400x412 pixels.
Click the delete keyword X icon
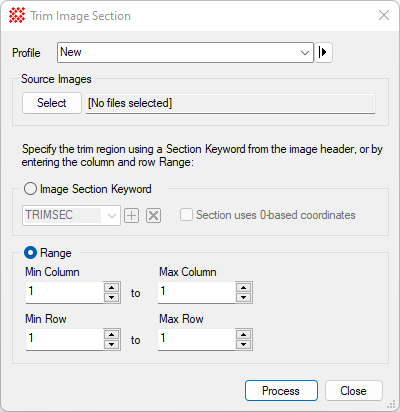tap(153, 216)
